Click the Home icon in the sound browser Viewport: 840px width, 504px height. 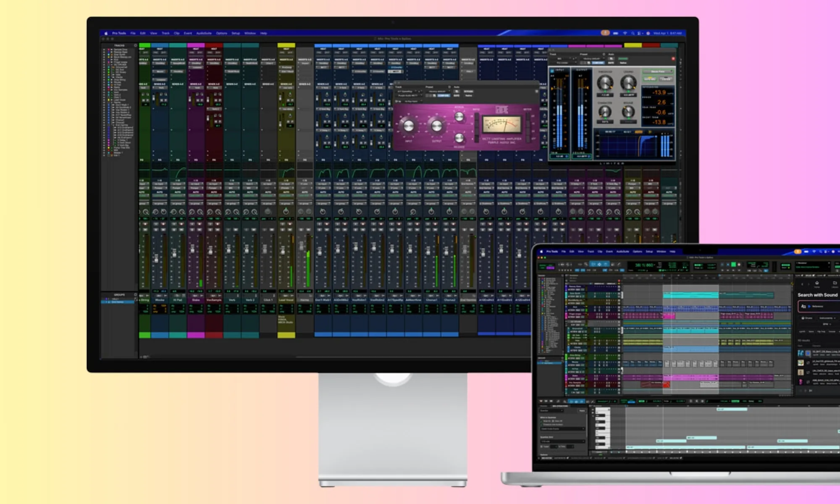(816, 283)
